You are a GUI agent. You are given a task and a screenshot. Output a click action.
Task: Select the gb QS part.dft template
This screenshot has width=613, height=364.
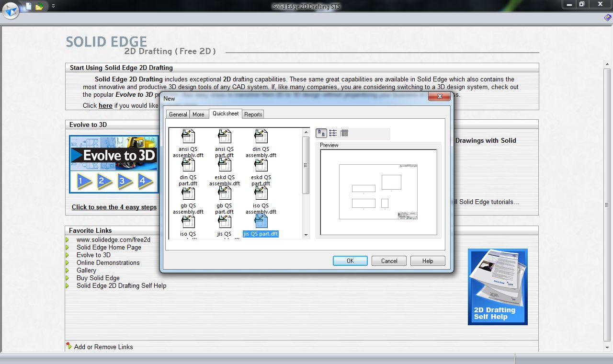224,200
